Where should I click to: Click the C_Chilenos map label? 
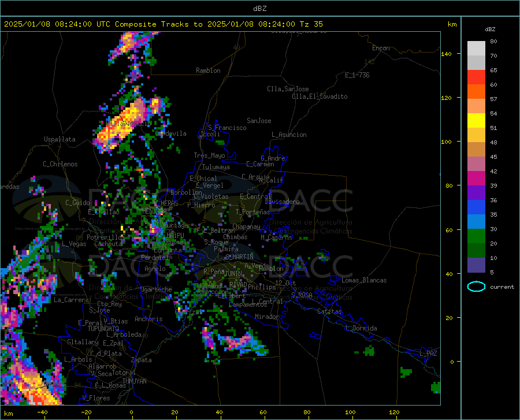pyautogui.click(x=60, y=164)
